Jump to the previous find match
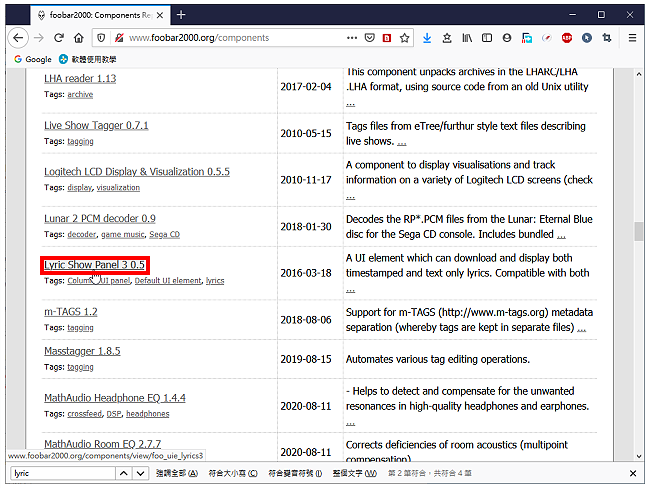658x488 pixels. coord(123,473)
